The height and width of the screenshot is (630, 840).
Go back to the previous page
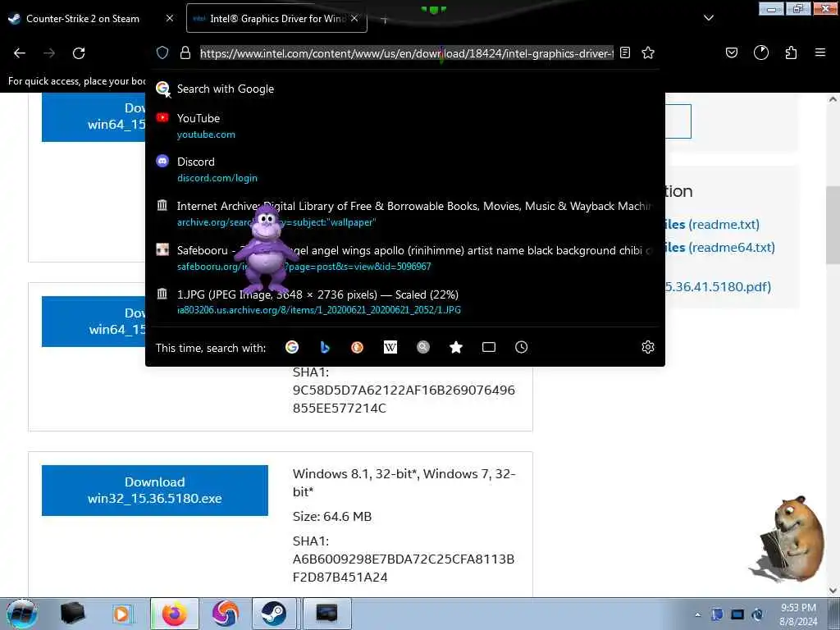[x=20, y=53]
